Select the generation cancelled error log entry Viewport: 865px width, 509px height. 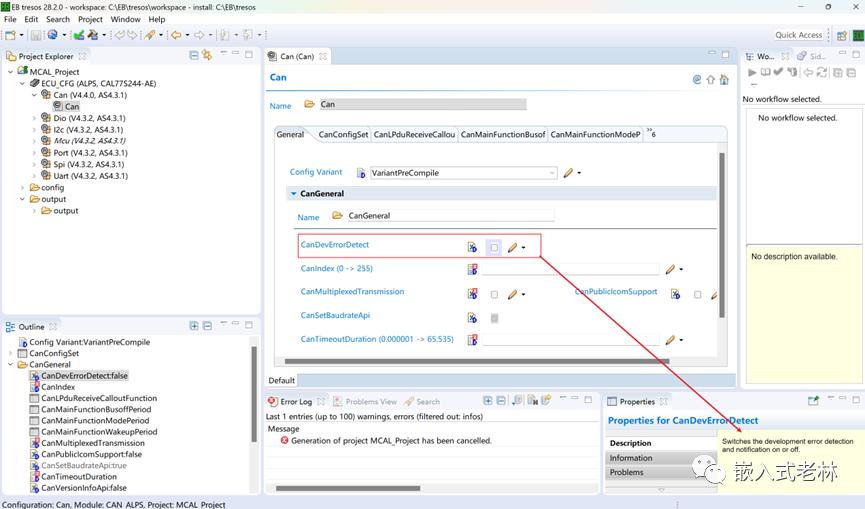[391, 441]
